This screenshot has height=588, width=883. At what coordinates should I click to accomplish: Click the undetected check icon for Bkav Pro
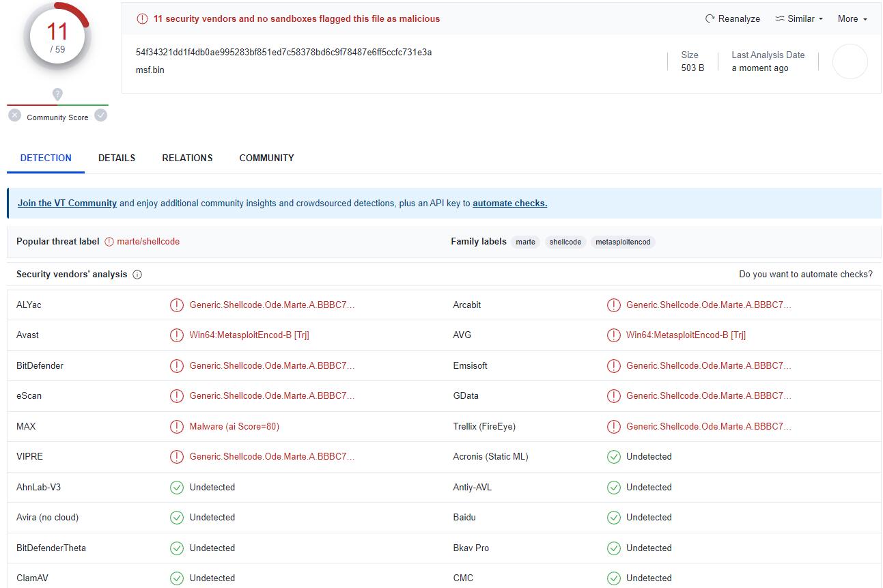[x=614, y=548]
